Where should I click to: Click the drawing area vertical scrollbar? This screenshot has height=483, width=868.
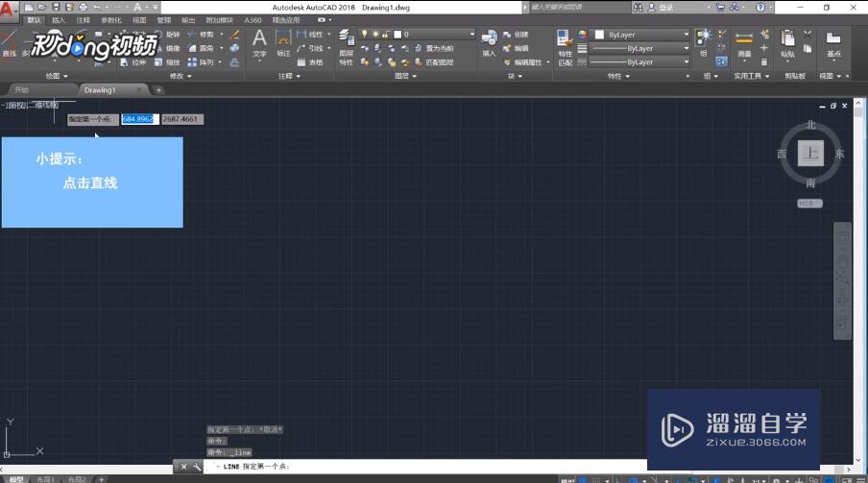point(858,281)
